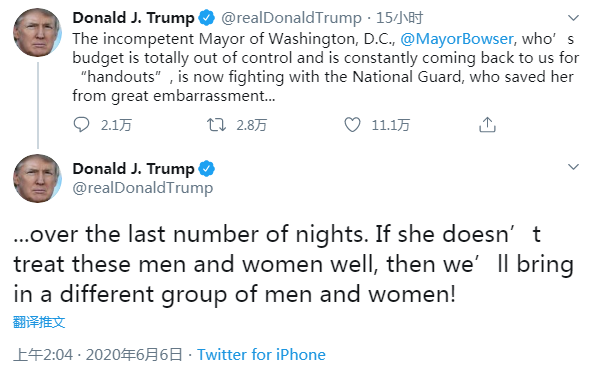Open the @MayorBowser mention link

pos(456,39)
